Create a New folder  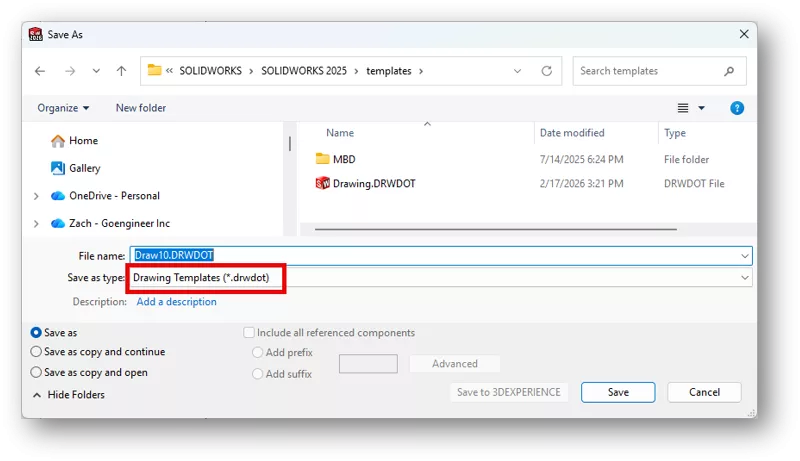[141, 108]
